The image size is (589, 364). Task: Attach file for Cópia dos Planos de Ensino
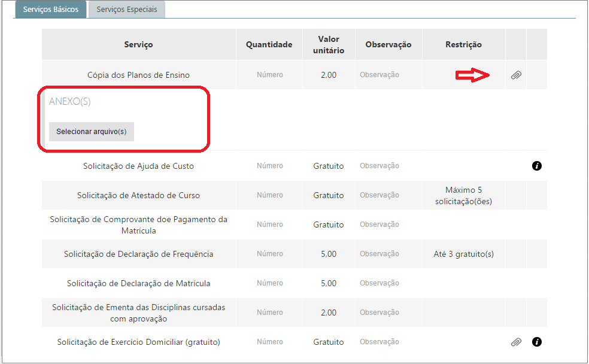pyautogui.click(x=516, y=74)
